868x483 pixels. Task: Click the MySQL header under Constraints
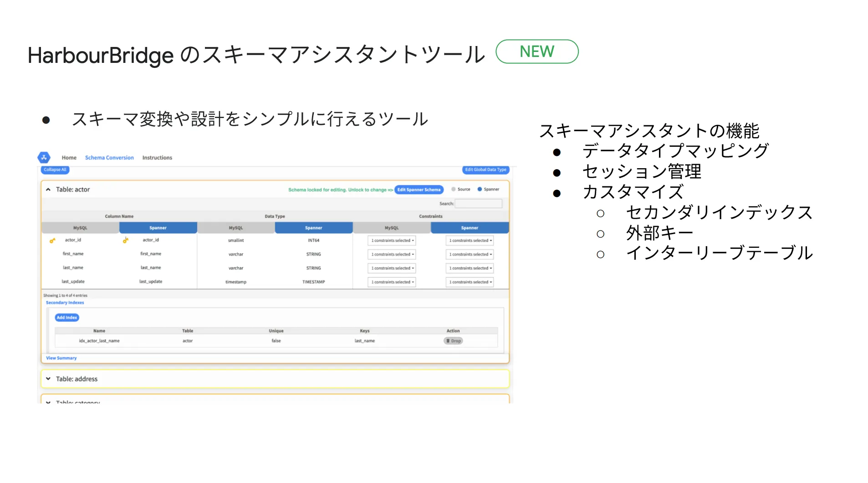pyautogui.click(x=392, y=228)
